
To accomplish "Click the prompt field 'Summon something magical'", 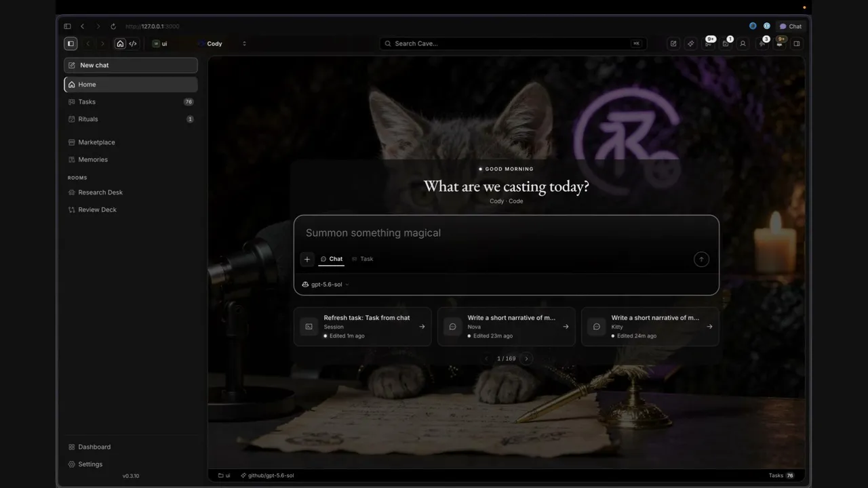I will [506, 233].
